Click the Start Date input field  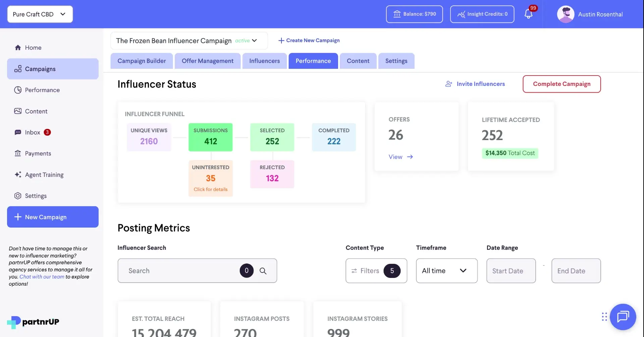(x=511, y=271)
